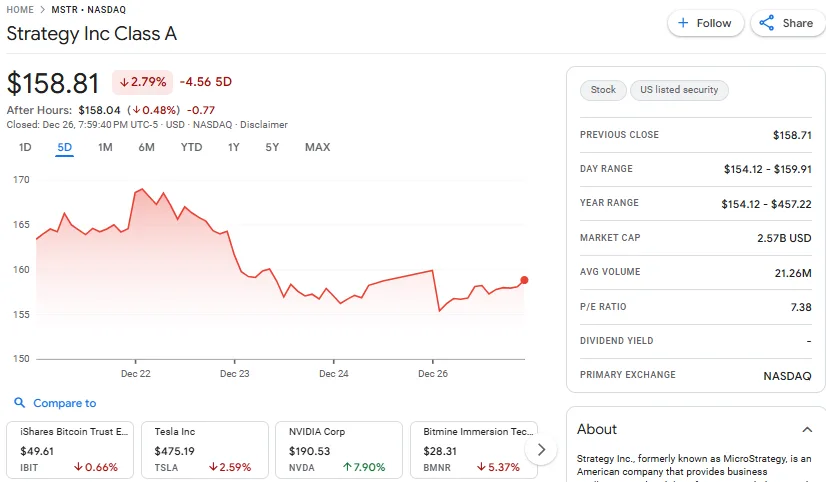
Task: Click the US listed security chip
Action: coord(679,90)
